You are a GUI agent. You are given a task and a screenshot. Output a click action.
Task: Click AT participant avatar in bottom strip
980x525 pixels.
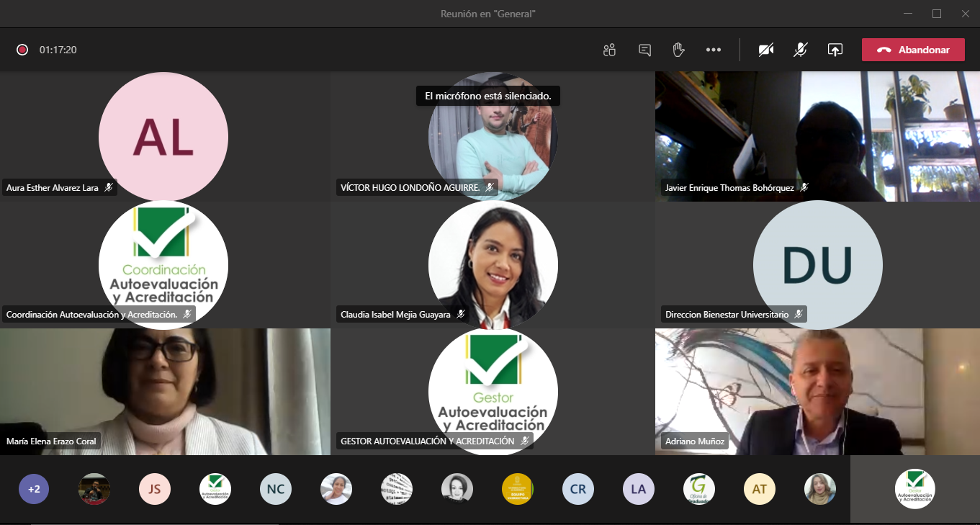760,489
